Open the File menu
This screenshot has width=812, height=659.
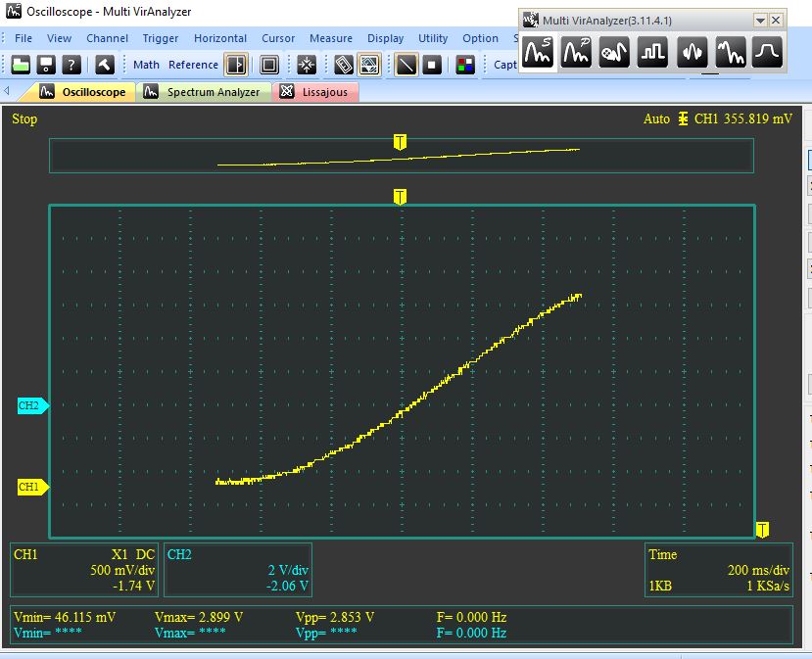pos(24,38)
